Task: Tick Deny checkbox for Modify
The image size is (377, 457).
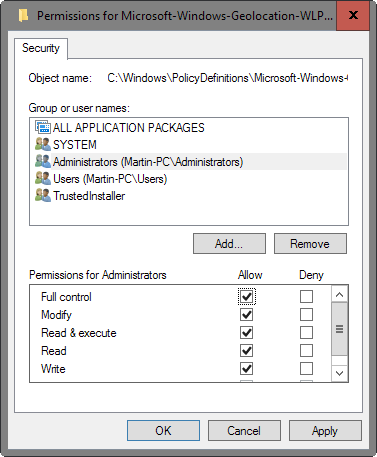Action: [x=306, y=314]
